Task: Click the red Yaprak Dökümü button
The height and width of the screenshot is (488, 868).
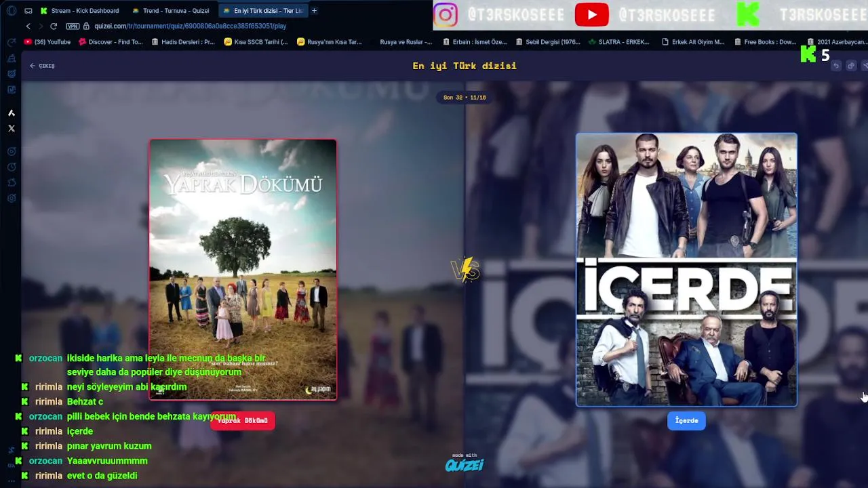Action: (x=243, y=421)
